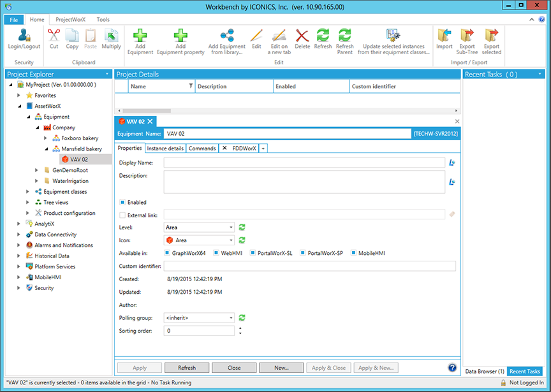Check the External link checkbox

coord(122,215)
